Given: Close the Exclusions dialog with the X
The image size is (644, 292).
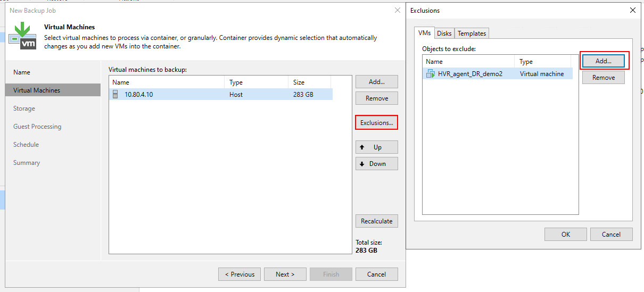Looking at the screenshot, I should [x=632, y=10].
